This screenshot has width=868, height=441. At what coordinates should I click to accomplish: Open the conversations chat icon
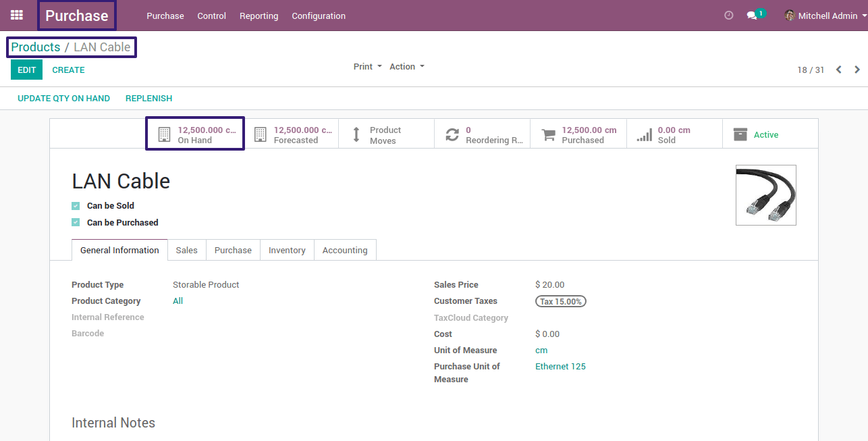pyautogui.click(x=752, y=16)
